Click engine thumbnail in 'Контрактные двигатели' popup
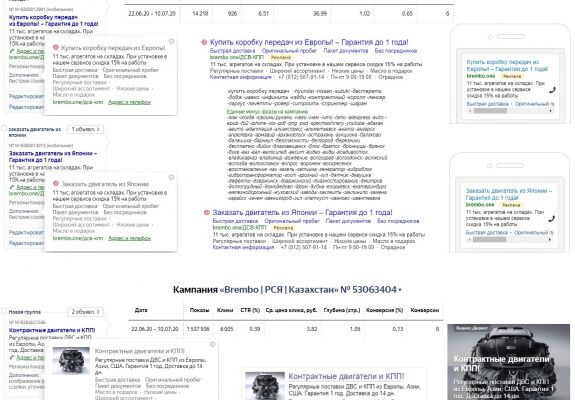Viewport: 575px width, 400px height. pos(71,360)
